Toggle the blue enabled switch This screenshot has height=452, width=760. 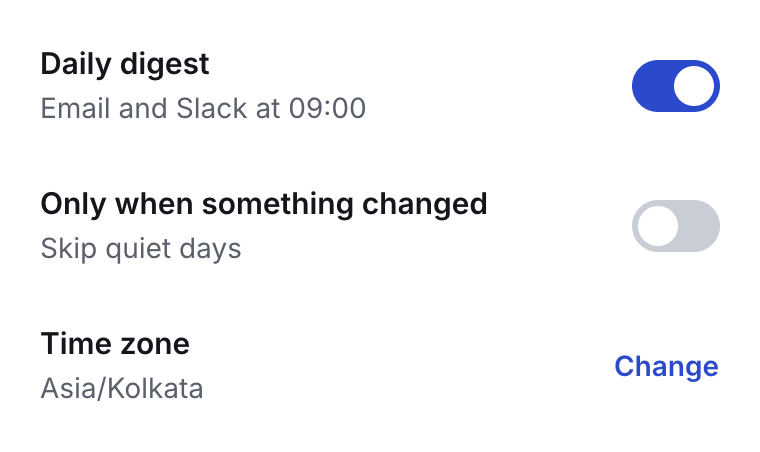(x=676, y=86)
